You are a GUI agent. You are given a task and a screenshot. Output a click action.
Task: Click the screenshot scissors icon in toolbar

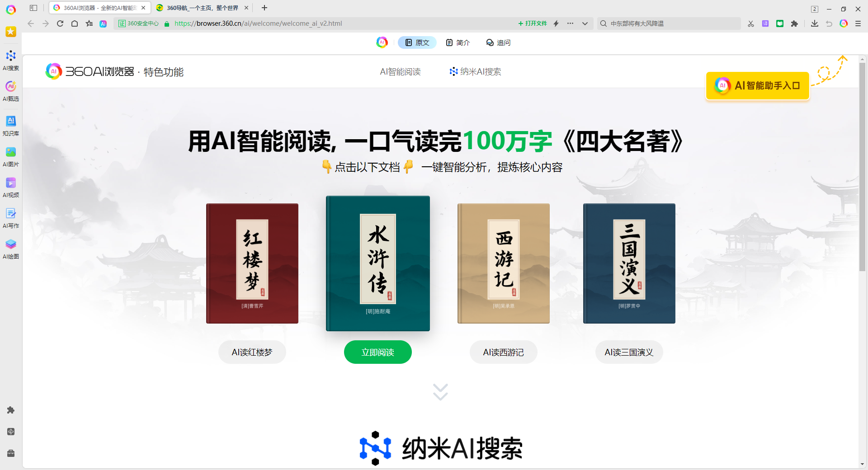click(751, 23)
